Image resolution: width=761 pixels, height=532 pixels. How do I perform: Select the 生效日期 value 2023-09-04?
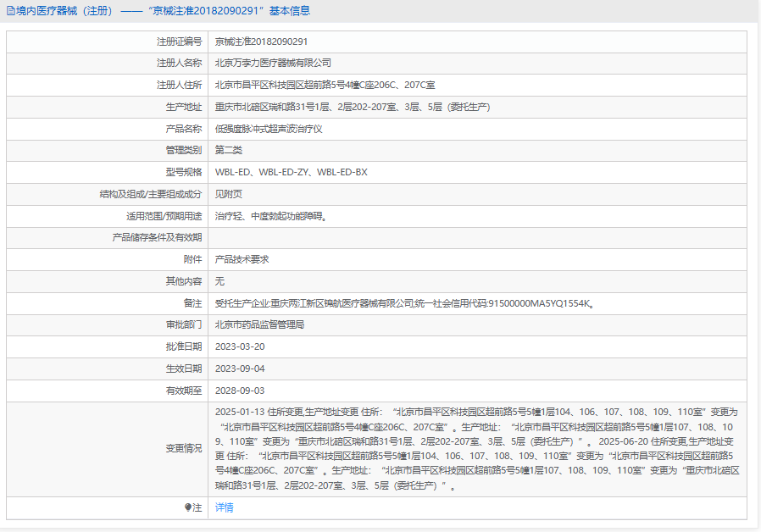240,369
